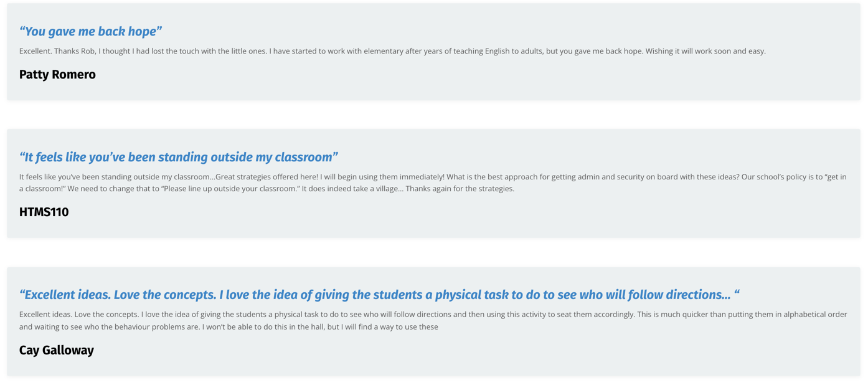Click the "standing outside my classroom" blue heading

click(178, 157)
